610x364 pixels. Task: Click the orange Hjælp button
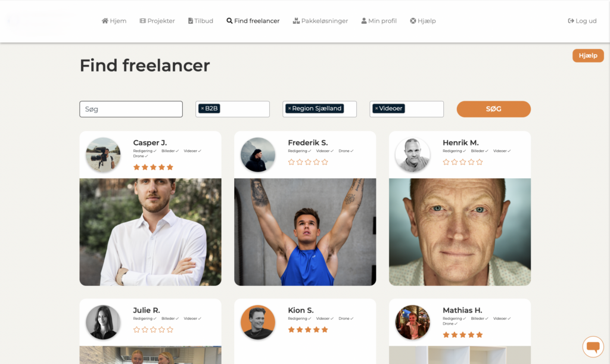588,55
